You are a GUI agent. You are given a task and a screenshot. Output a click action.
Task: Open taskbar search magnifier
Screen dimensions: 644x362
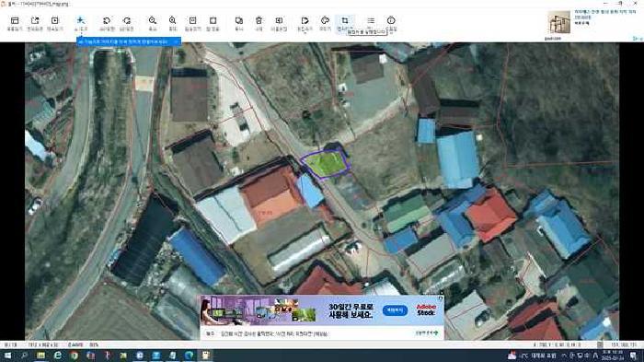(x=24, y=356)
